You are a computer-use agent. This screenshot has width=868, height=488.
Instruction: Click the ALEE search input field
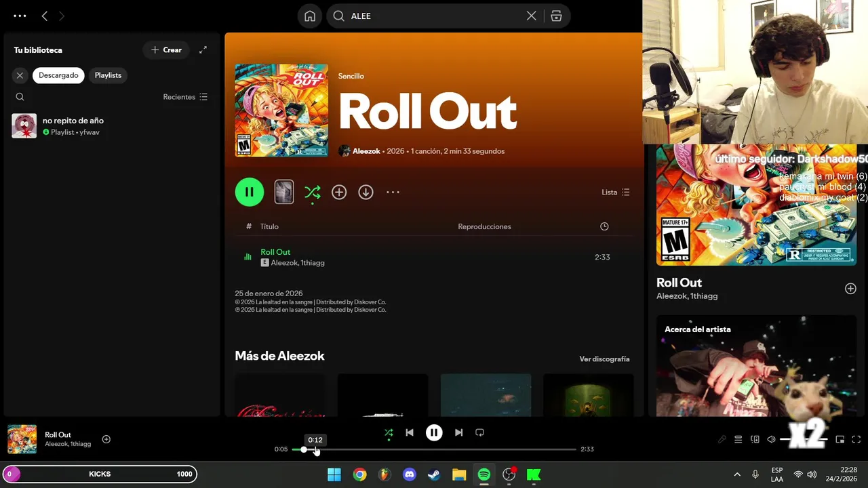[x=434, y=16]
